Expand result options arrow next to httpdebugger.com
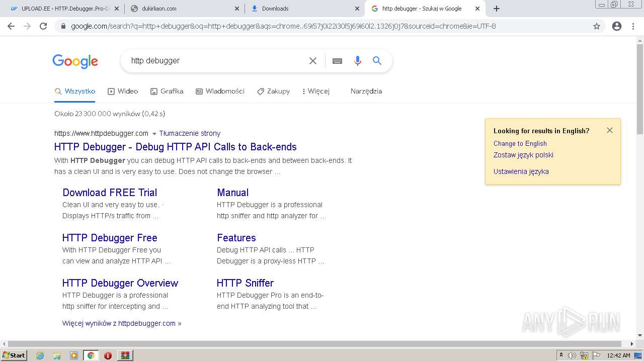The width and height of the screenshot is (644, 362). point(154,134)
